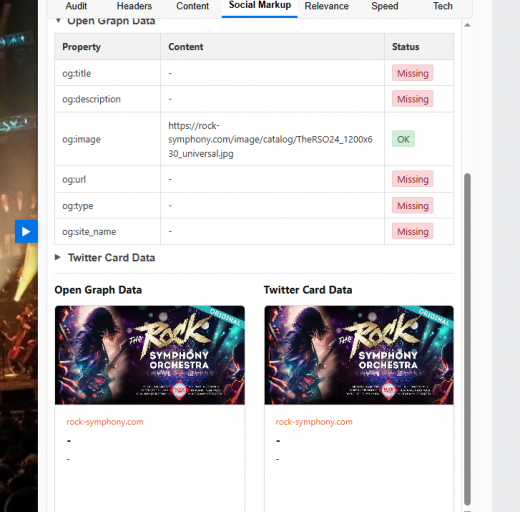Switch to the Audit tab
Screen dimensions: 520x512
(x=76, y=6)
